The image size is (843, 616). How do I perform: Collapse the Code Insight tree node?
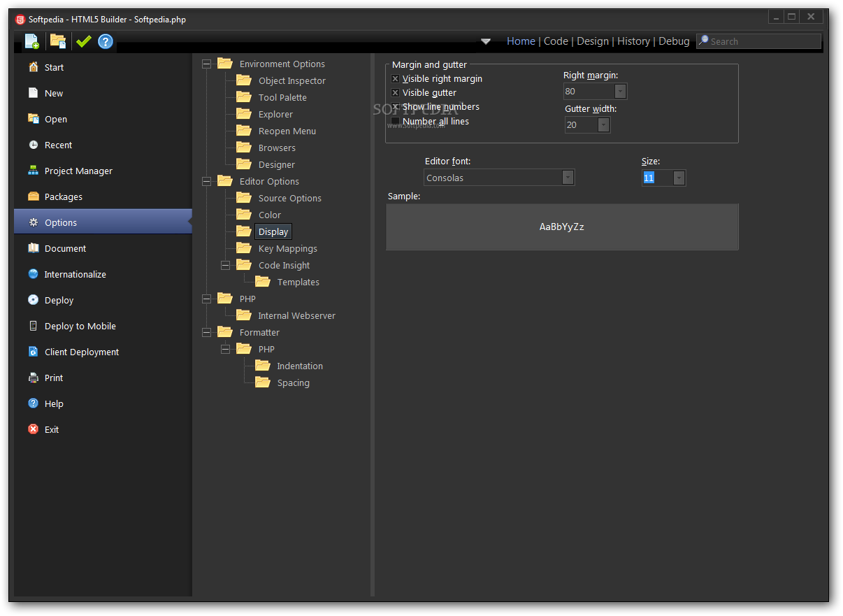click(225, 265)
